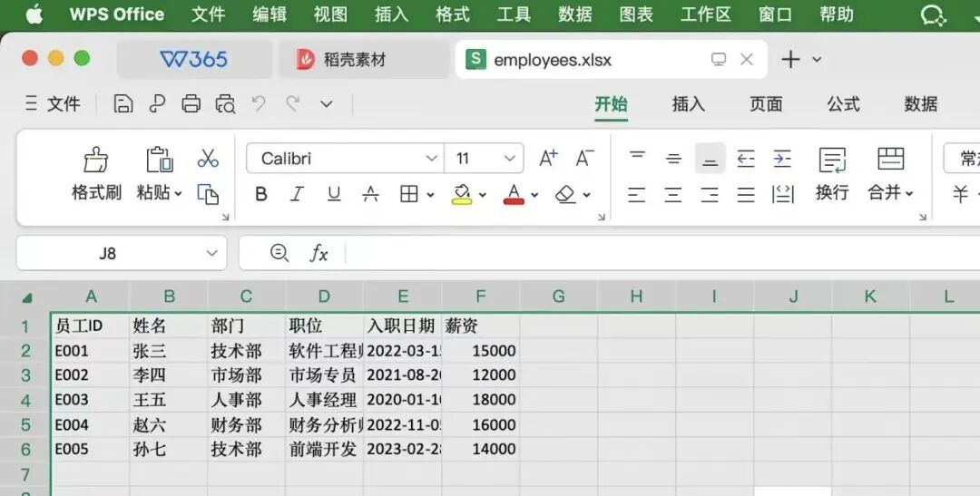Click the plus button to add new tab

click(x=790, y=59)
